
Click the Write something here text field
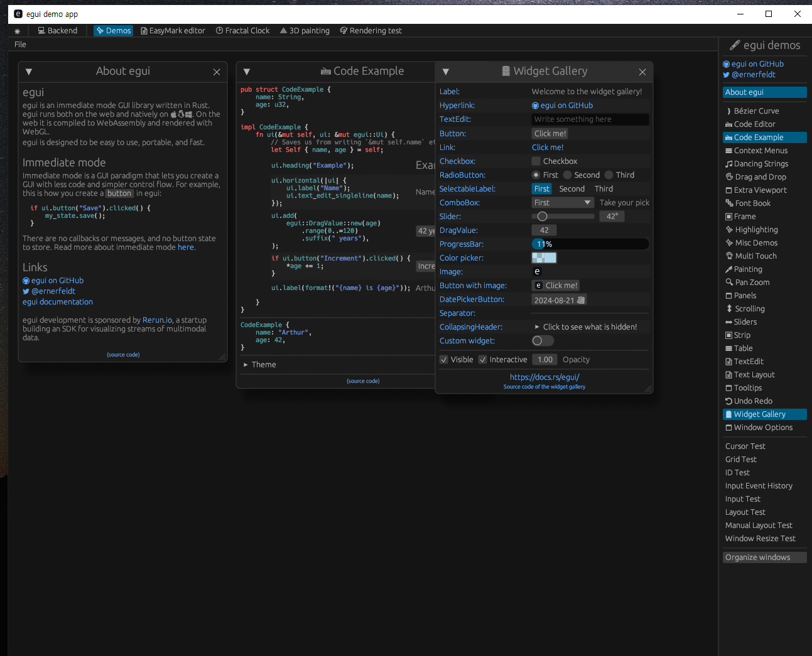[x=590, y=119]
